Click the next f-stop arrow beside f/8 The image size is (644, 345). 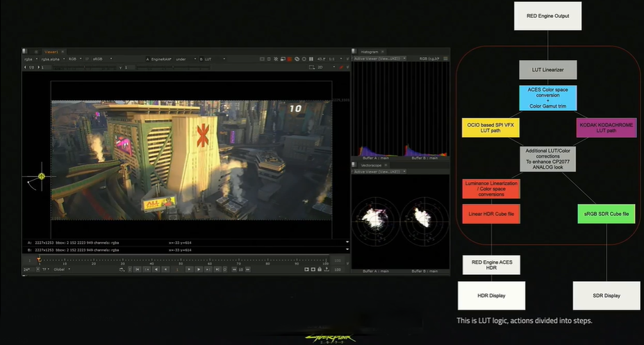39,67
